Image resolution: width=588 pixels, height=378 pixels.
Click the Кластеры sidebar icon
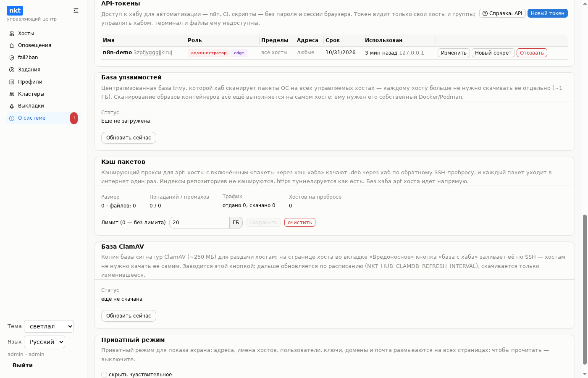click(12, 94)
